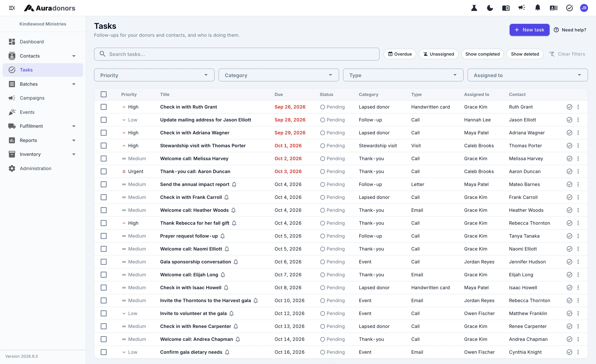Open the documentation book icon
The width and height of the screenshot is (596, 364).
click(x=506, y=8)
